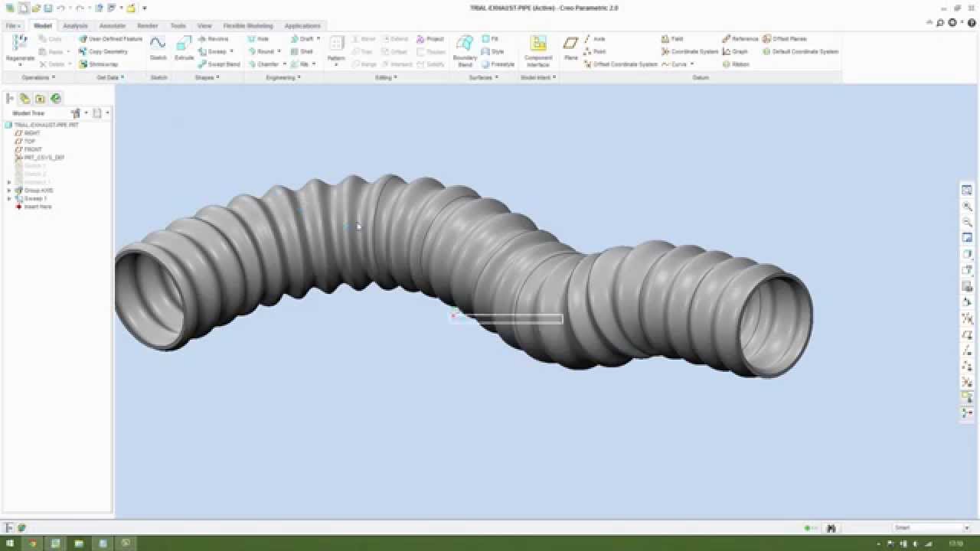Click the Default Coordinate System tool
Image resolution: width=980 pixels, height=551 pixels.
coord(801,52)
